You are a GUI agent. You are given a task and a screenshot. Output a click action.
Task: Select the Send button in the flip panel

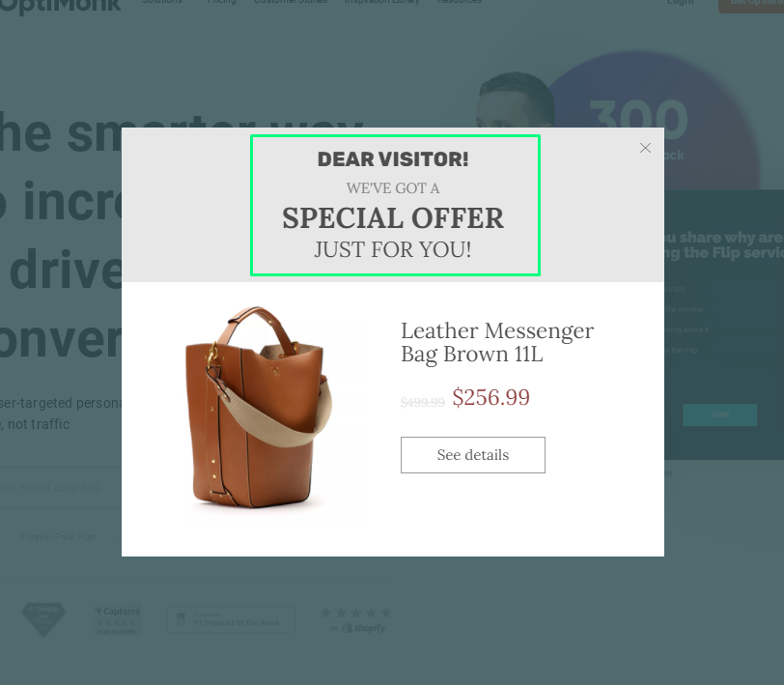pos(719,414)
